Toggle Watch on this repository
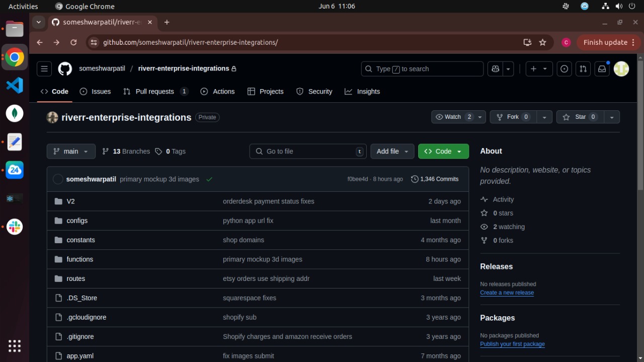Screen dimensions: 644x362 (453, 117)
